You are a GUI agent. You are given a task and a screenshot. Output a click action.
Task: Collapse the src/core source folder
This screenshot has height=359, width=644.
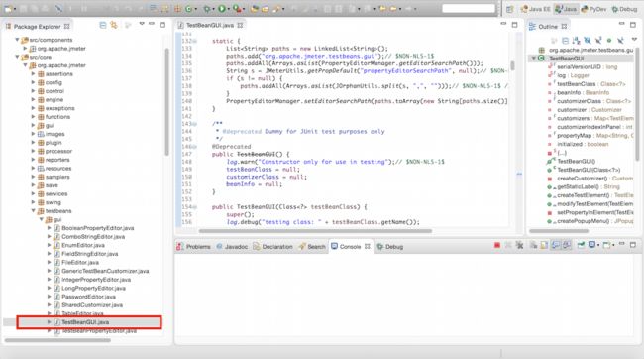point(17,57)
